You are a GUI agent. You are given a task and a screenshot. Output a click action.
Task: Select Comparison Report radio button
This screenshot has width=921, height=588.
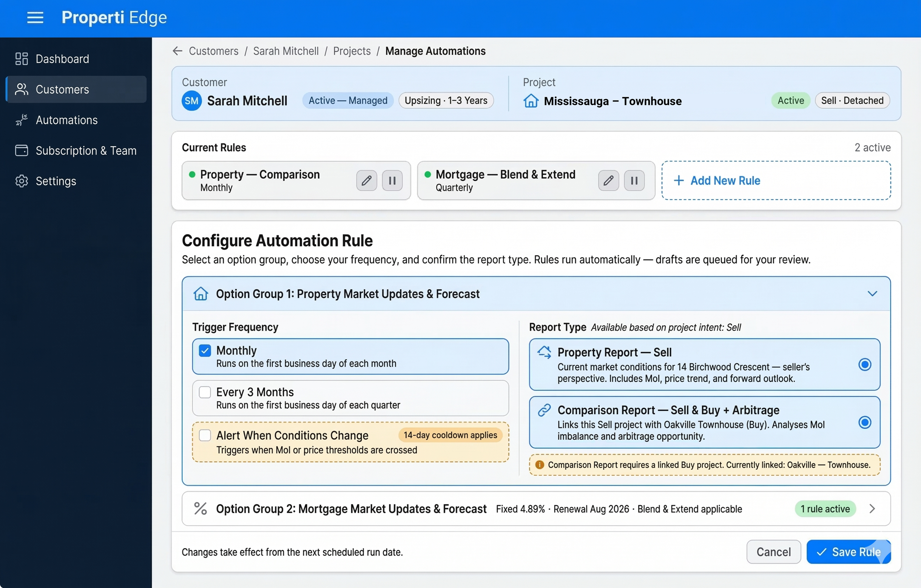864,422
